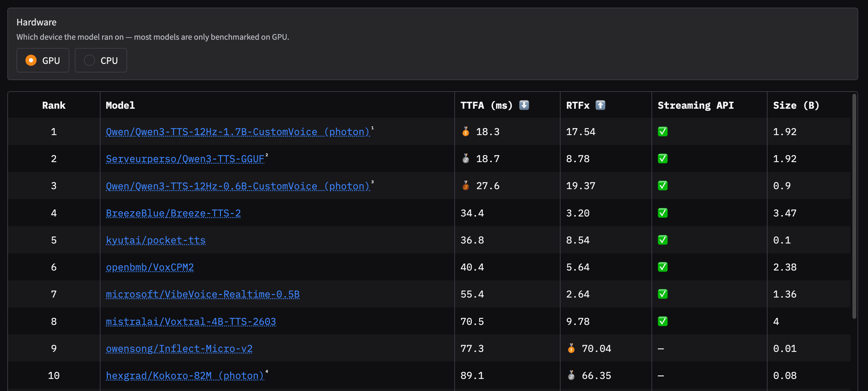This screenshot has height=391, width=868.
Task: Click the TTFA value 89.1
Action: tap(472, 375)
